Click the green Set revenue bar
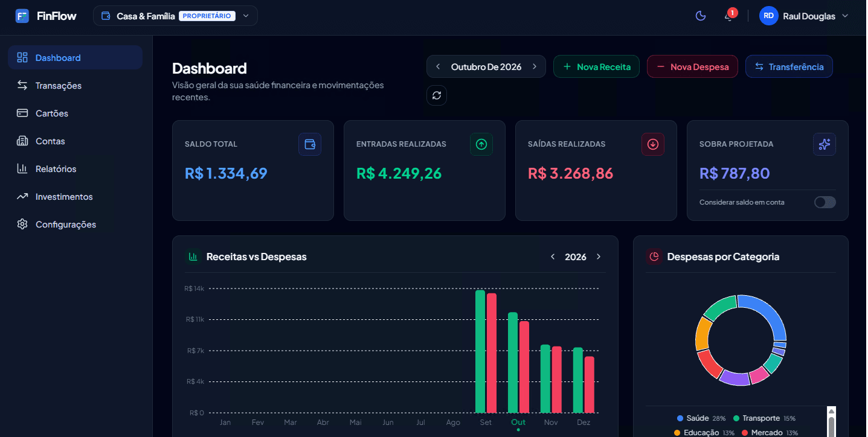 pyautogui.click(x=480, y=351)
